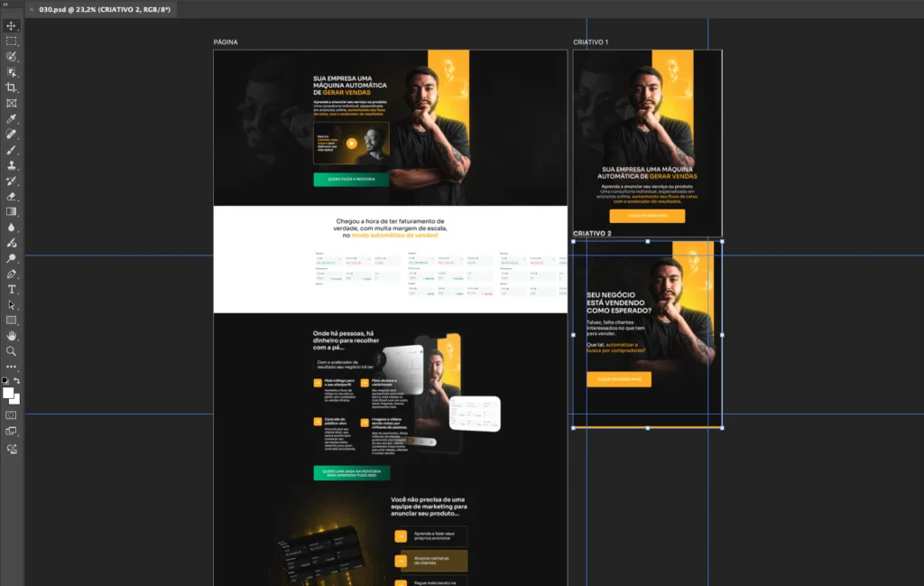Swap foreground and background colors
This screenshot has height=586, width=924.
point(17,381)
